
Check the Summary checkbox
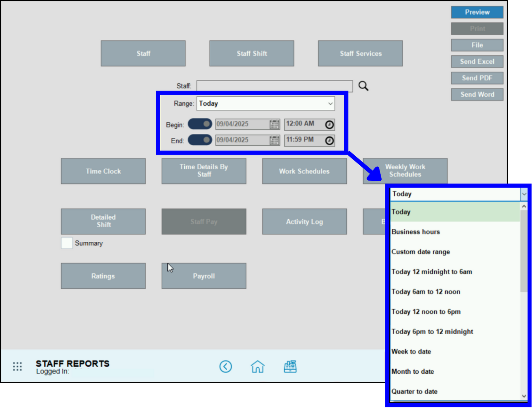(x=67, y=243)
